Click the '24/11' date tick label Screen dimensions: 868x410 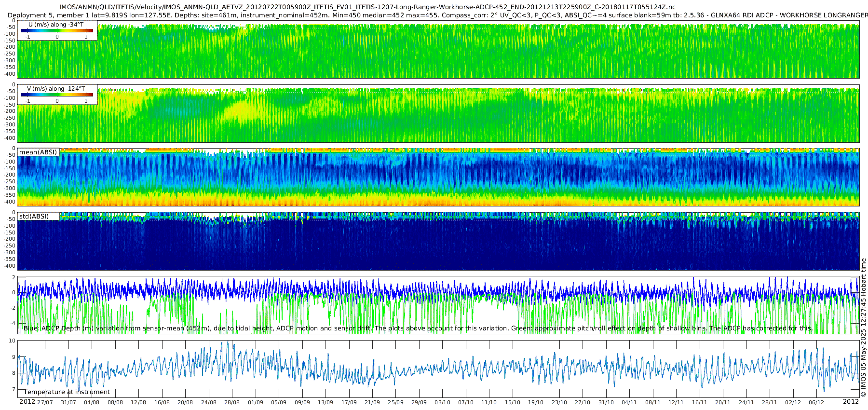coord(746,402)
